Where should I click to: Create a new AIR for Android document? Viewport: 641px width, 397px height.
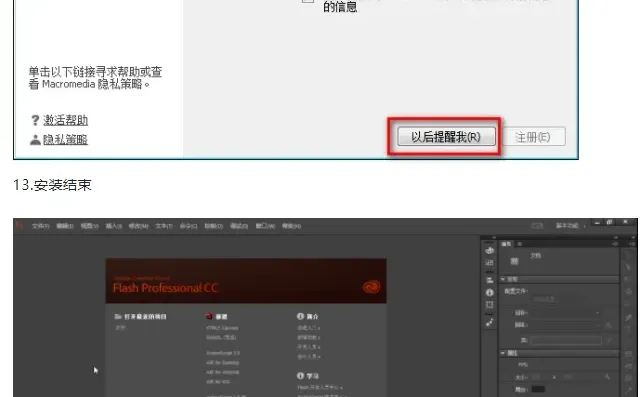(222, 372)
